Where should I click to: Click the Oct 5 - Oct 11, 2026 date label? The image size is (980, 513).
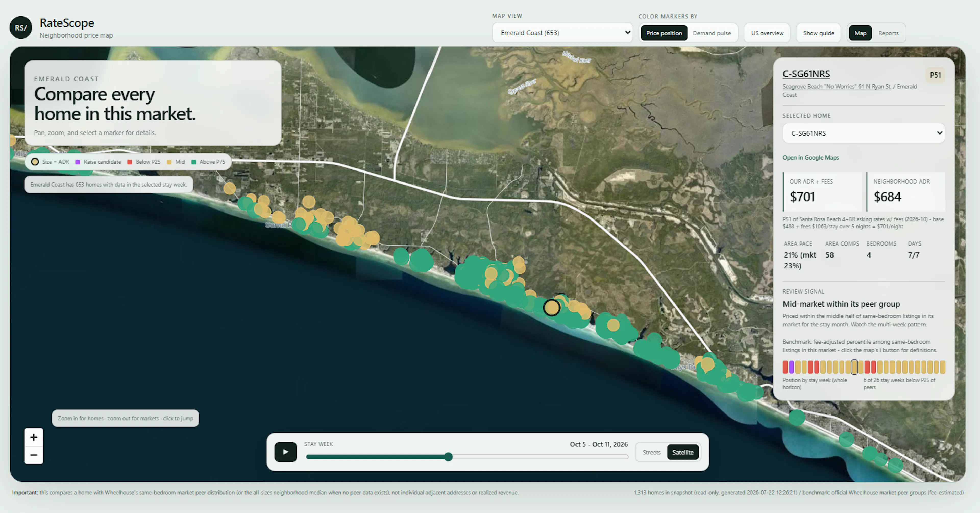pos(598,444)
